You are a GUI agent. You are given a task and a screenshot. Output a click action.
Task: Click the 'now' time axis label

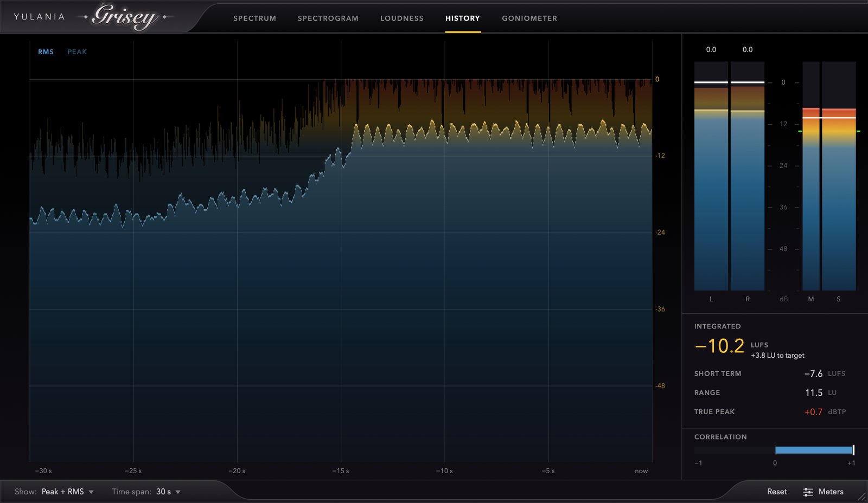[641, 471]
